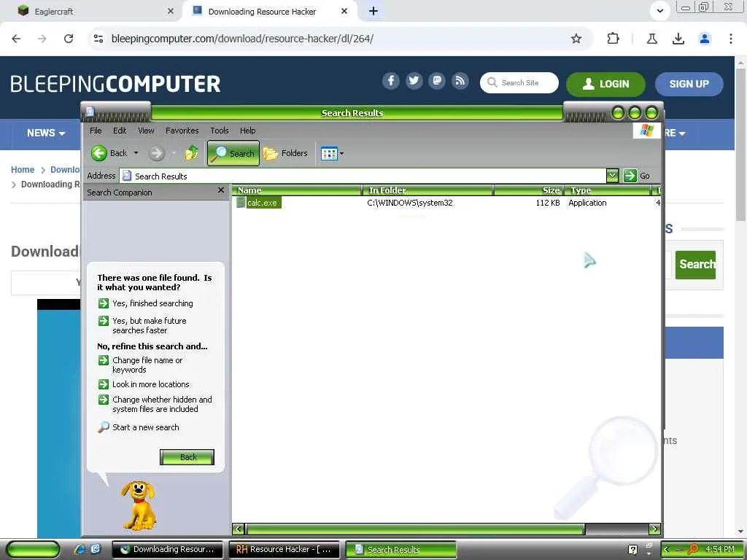
Task: Select Change whether hidden and system files included
Action: pos(155,404)
